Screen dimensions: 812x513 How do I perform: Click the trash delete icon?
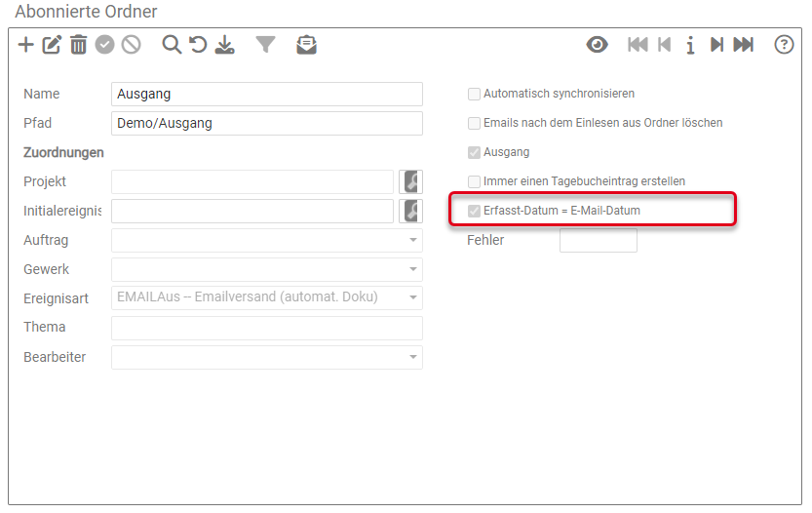(x=78, y=45)
